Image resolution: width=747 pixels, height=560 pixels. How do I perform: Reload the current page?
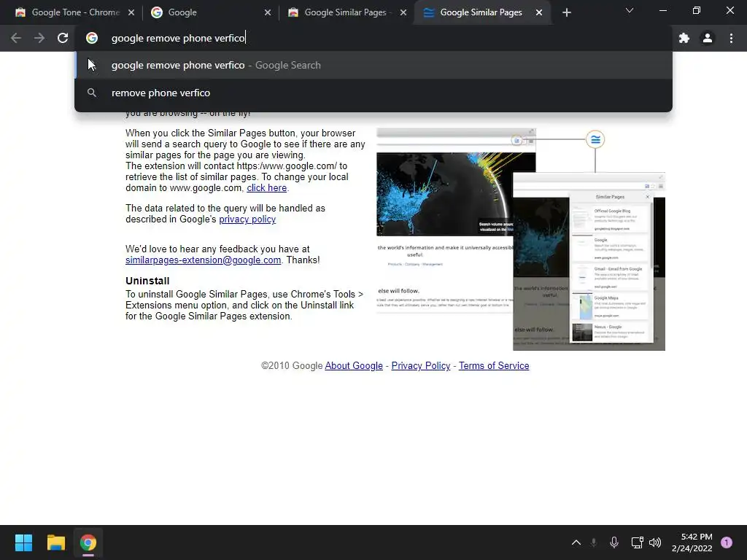[63, 38]
